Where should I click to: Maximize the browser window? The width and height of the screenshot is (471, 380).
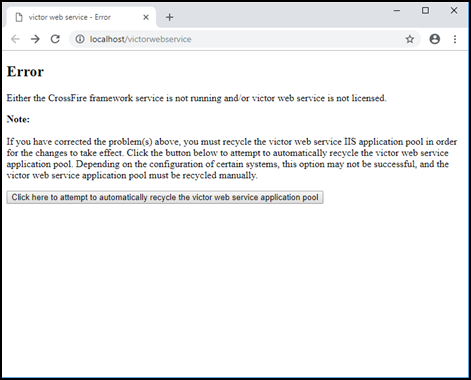(425, 11)
